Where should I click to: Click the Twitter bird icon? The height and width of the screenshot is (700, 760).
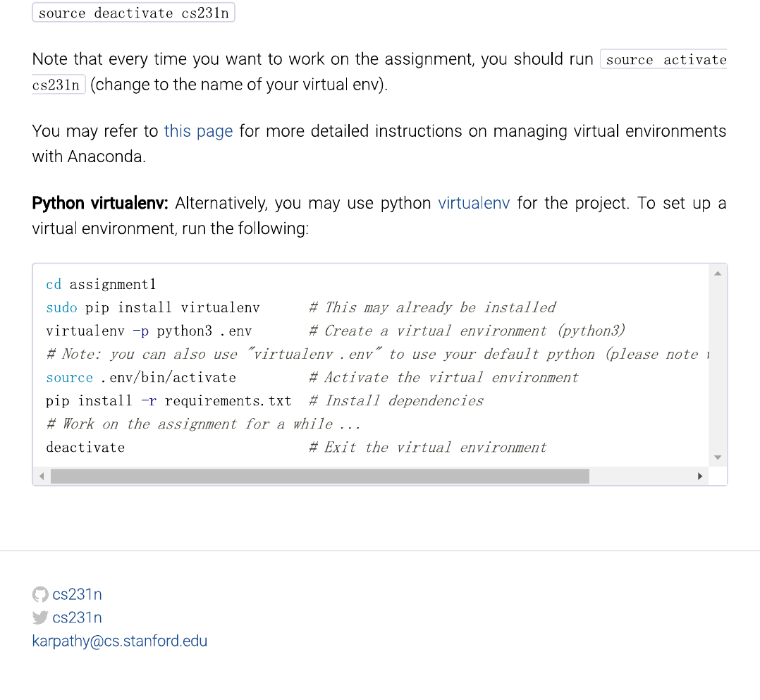pyautogui.click(x=41, y=618)
